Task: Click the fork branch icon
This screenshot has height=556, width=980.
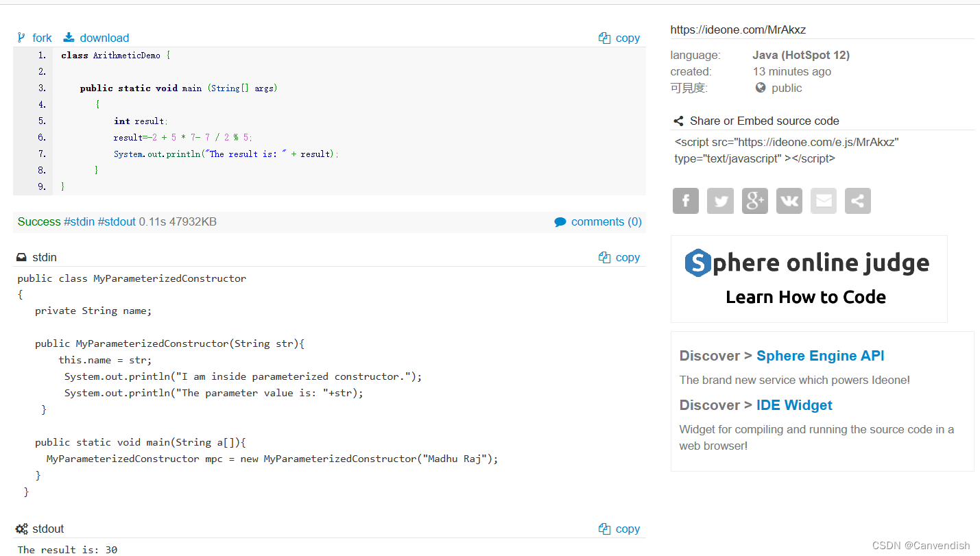Action: [21, 38]
